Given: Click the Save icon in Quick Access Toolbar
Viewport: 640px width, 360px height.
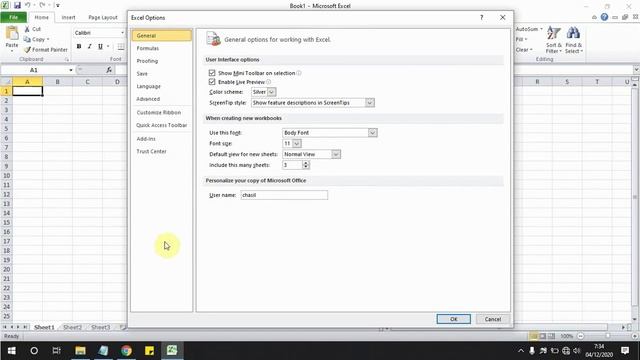Looking at the screenshot, I should coord(17,5).
